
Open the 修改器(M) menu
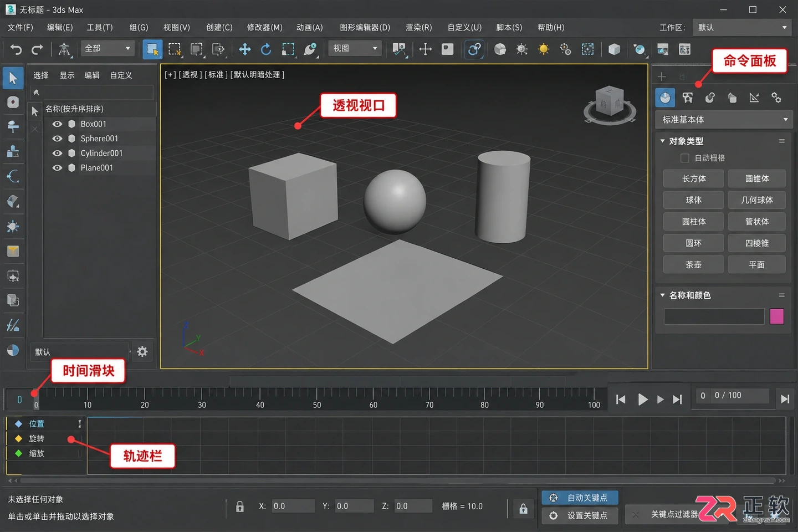coord(264,27)
